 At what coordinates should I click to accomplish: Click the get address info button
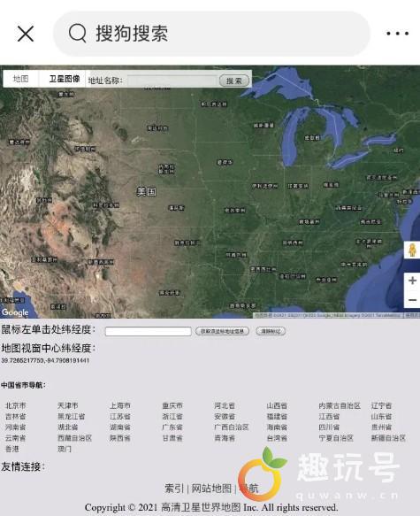click(222, 331)
